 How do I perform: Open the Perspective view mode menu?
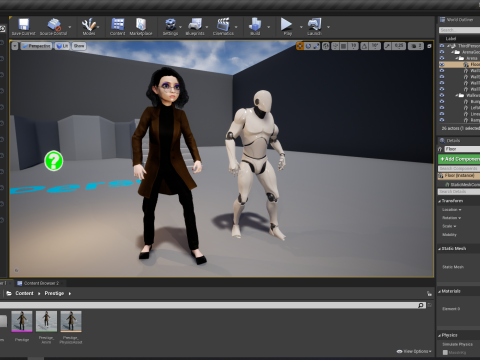pyautogui.click(x=36, y=46)
